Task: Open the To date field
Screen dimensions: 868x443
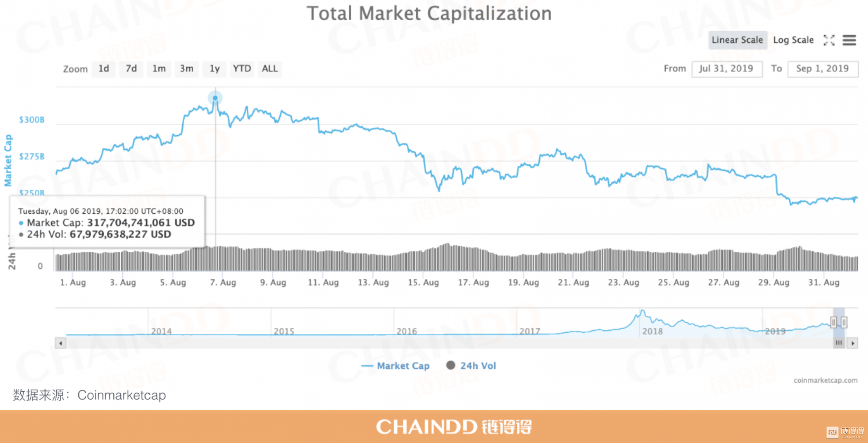Action: point(822,69)
